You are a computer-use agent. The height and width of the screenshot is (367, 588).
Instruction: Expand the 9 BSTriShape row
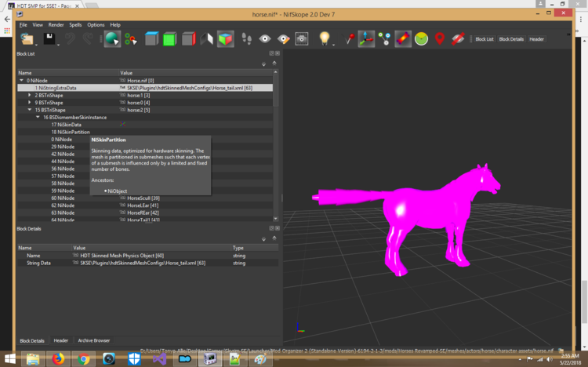pos(30,103)
